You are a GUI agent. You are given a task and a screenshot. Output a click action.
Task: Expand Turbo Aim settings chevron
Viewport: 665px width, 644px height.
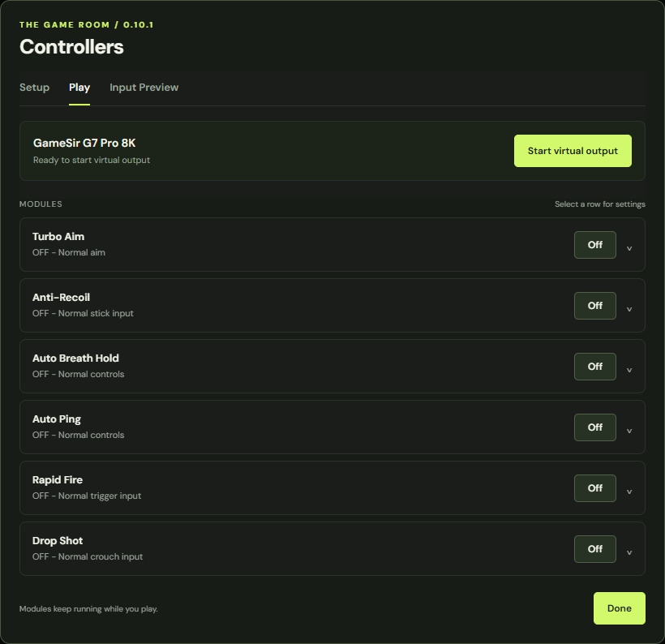point(629,248)
